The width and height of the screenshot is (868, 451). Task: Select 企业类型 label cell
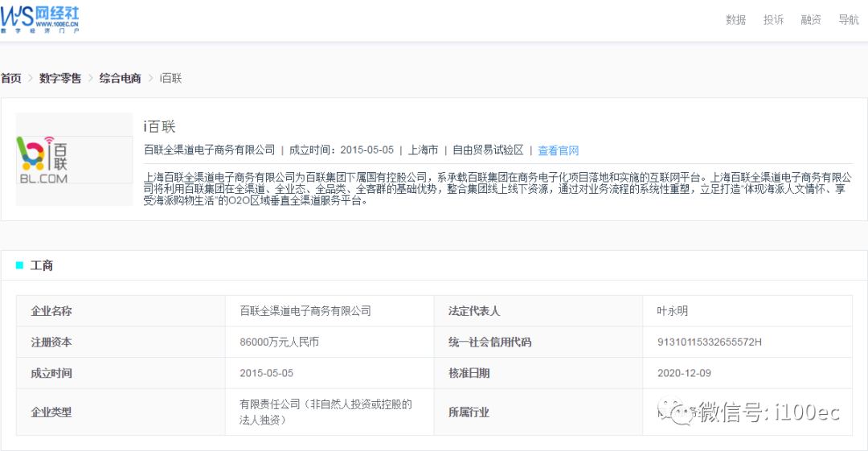(121, 412)
